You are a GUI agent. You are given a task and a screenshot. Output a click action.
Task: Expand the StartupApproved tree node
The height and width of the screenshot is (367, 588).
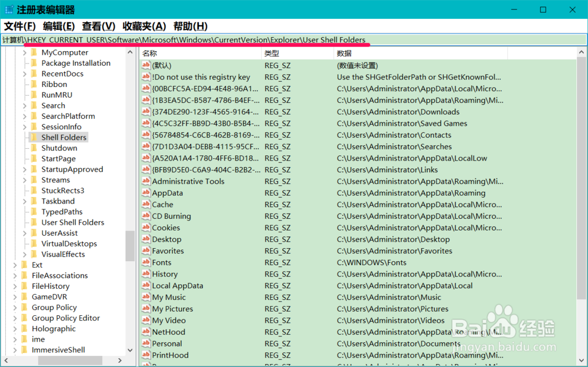point(24,169)
